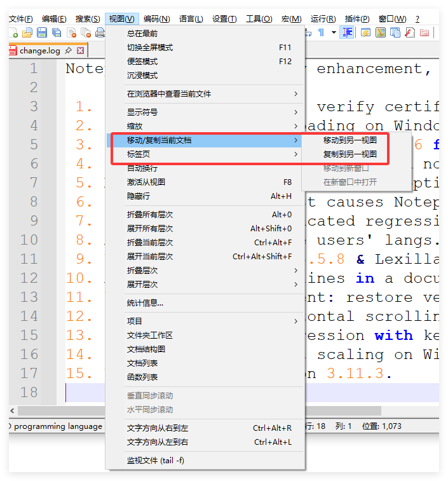Expand the 折叠层次 submenu
This screenshot has height=481, width=448.
click(205, 271)
